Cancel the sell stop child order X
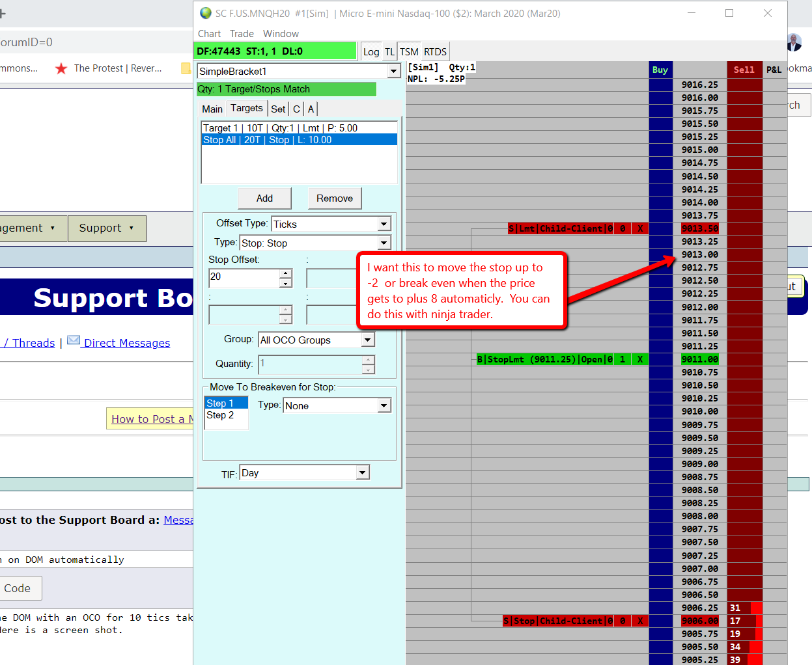 [640, 621]
